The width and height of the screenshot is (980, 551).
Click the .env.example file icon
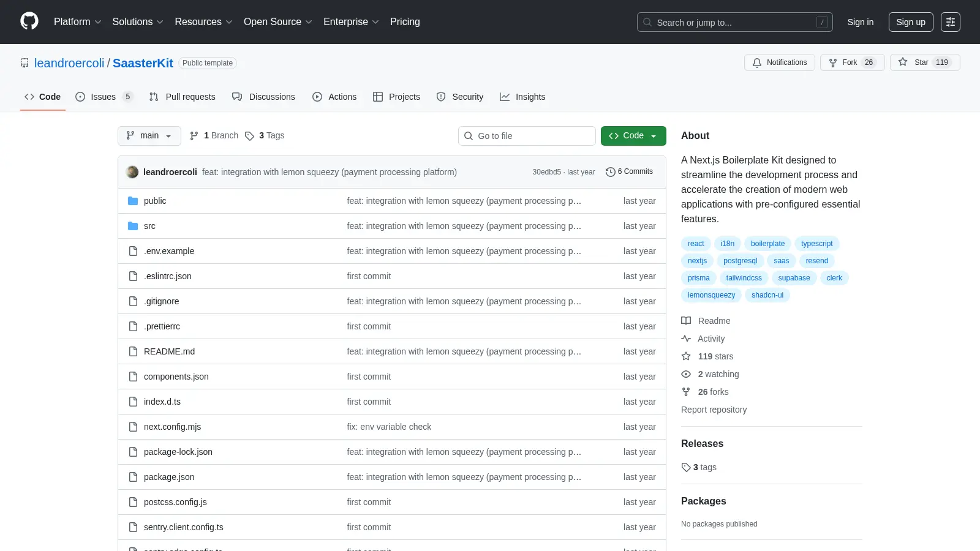[133, 251]
